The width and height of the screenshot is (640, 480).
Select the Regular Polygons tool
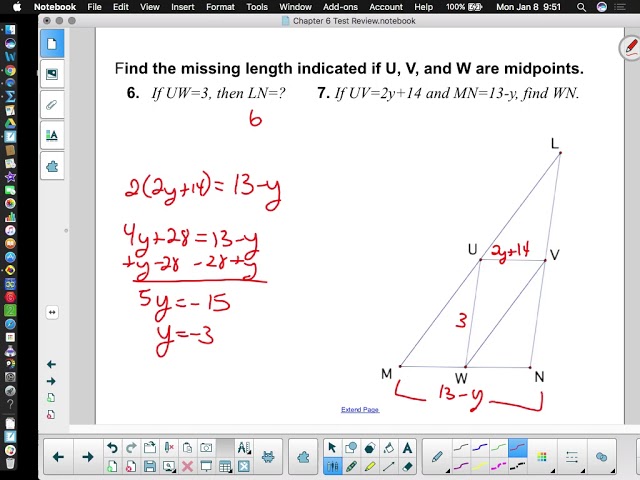pyautogui.click(x=369, y=448)
